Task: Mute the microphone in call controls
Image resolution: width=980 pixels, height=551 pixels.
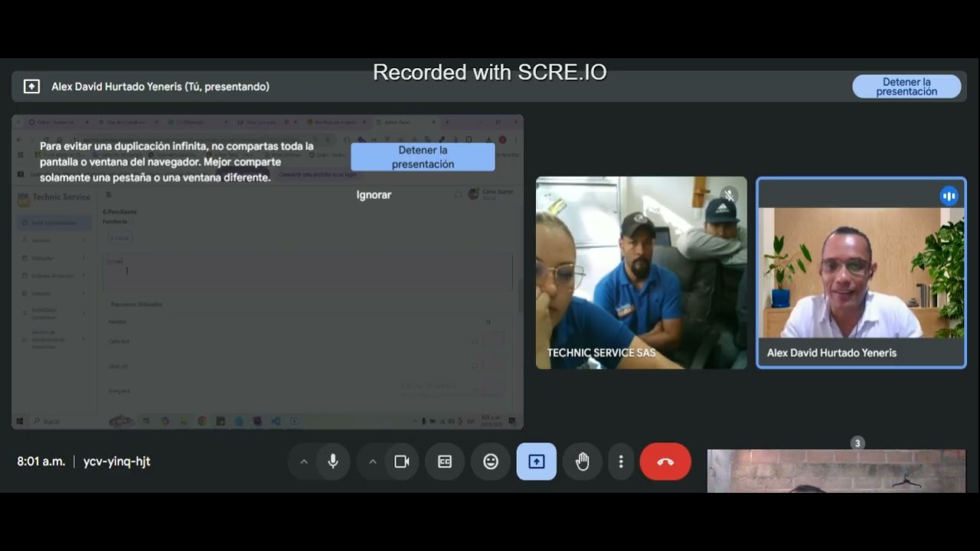Action: pos(333,461)
